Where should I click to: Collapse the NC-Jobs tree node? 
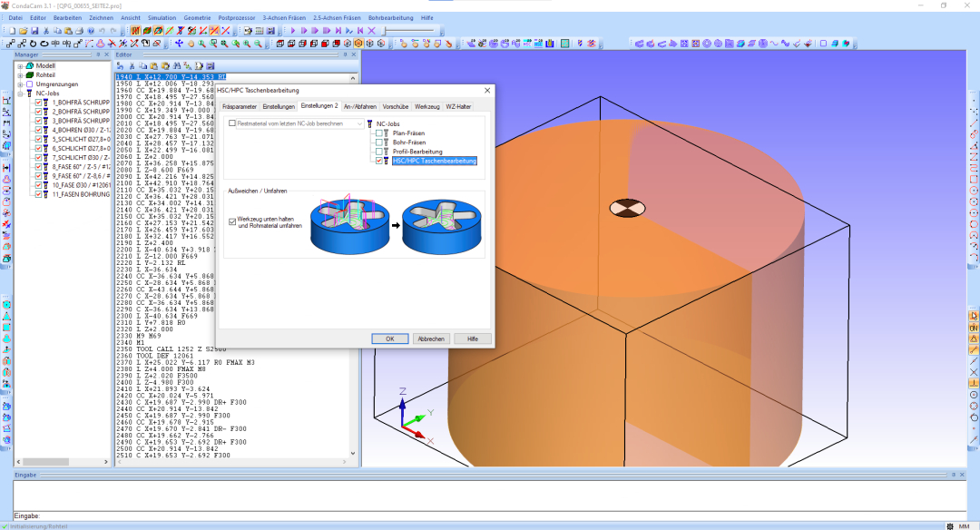pyautogui.click(x=20, y=93)
